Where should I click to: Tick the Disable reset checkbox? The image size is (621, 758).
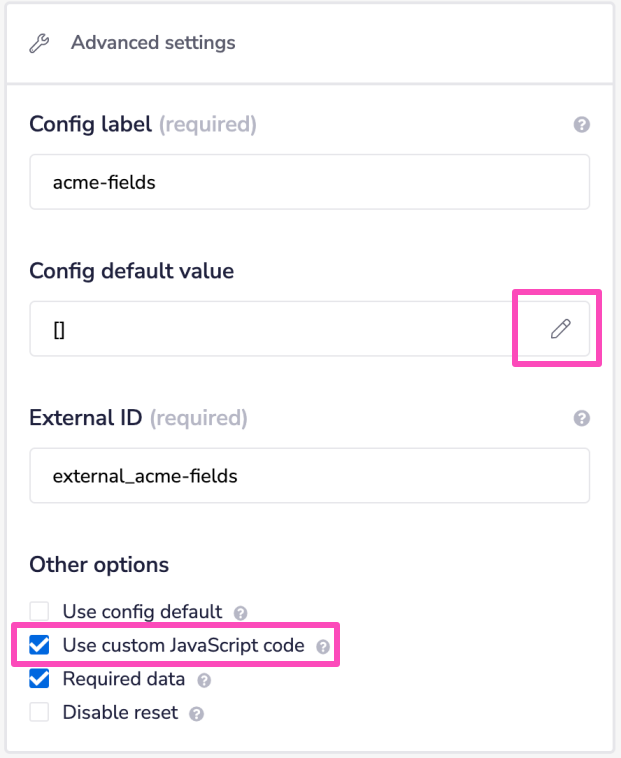(39, 713)
